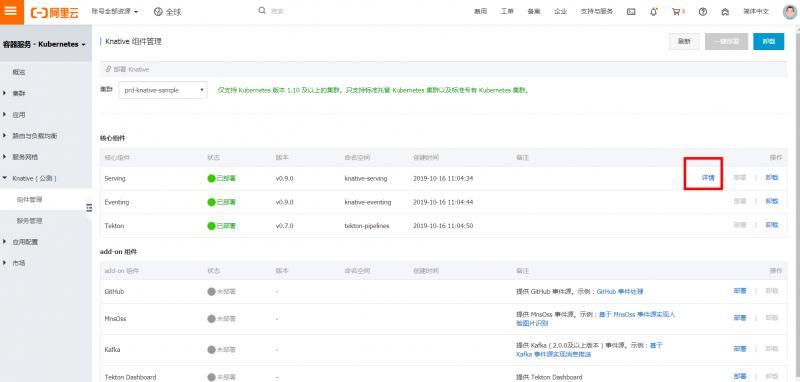
Task: Click the search magnifier icon
Action: click(x=262, y=11)
